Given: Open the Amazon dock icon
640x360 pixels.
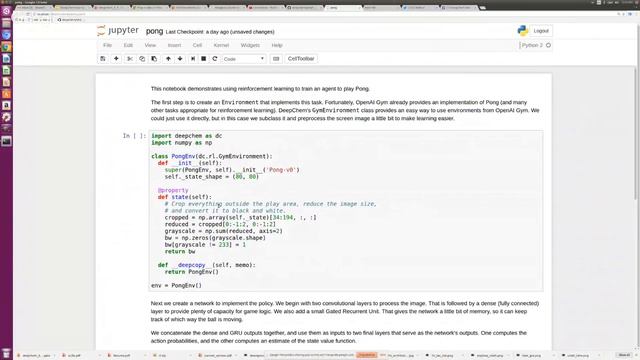Looking at the screenshot, I should tap(6, 105).
